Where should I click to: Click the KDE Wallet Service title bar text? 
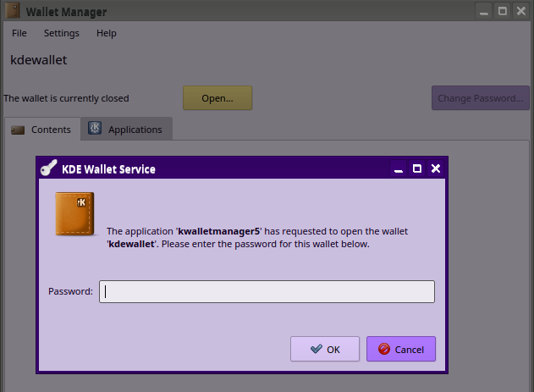(x=109, y=169)
